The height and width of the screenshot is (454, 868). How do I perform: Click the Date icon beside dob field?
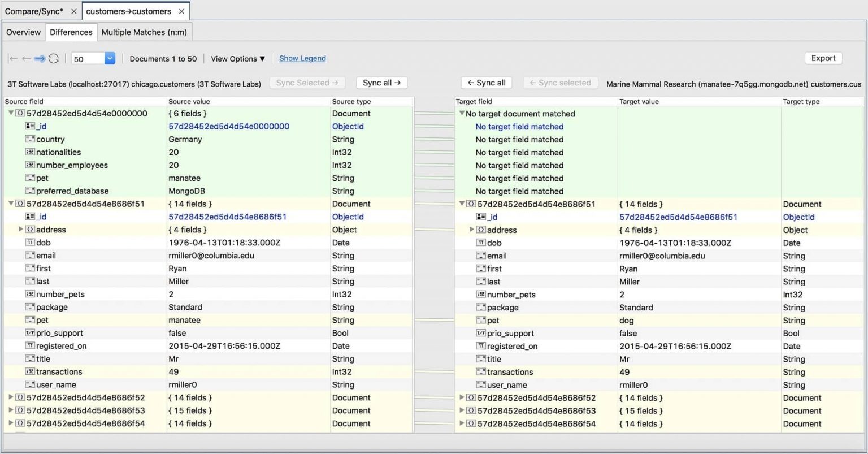coord(31,243)
